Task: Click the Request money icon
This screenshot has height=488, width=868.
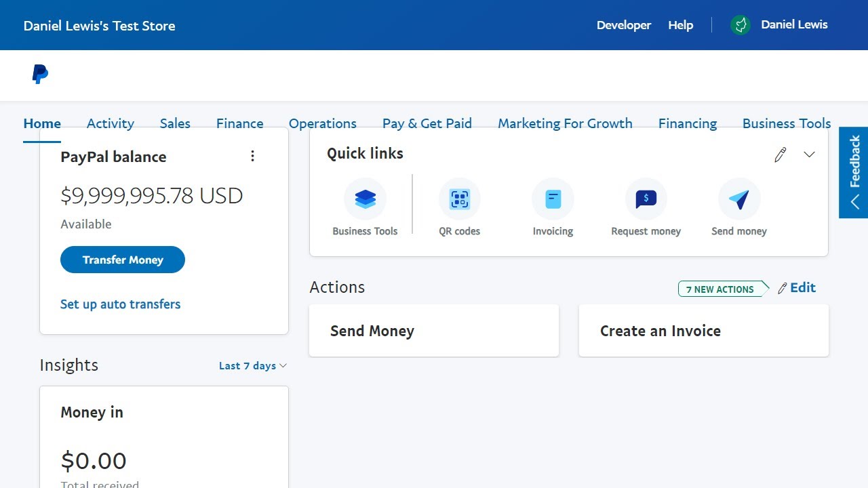Action: tap(646, 199)
